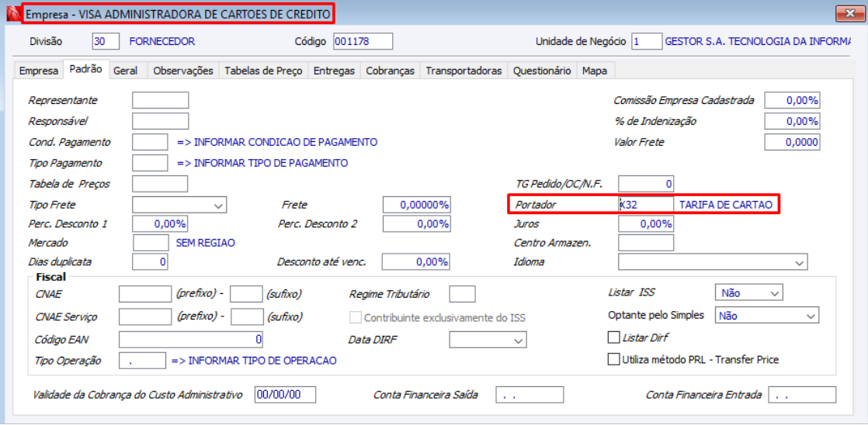
Task: Open the Geral tab
Action: tap(126, 71)
